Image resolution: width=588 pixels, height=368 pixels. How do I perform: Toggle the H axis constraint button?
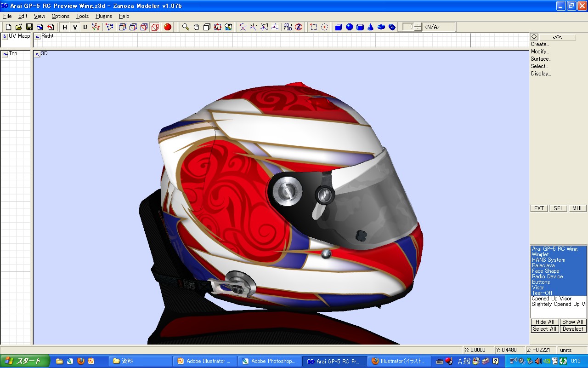[65, 27]
